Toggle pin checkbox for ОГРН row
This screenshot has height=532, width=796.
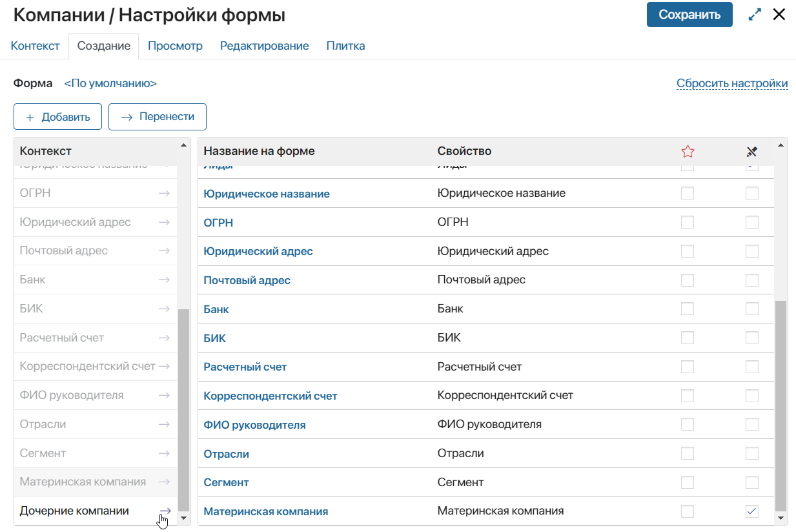(752, 222)
